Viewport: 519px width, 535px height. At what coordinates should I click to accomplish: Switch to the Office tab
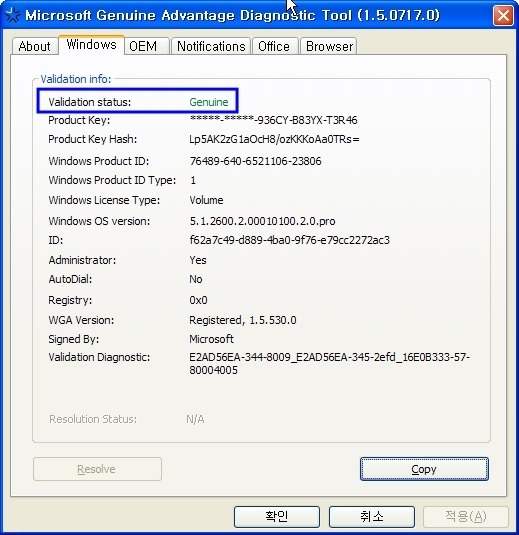tap(275, 46)
